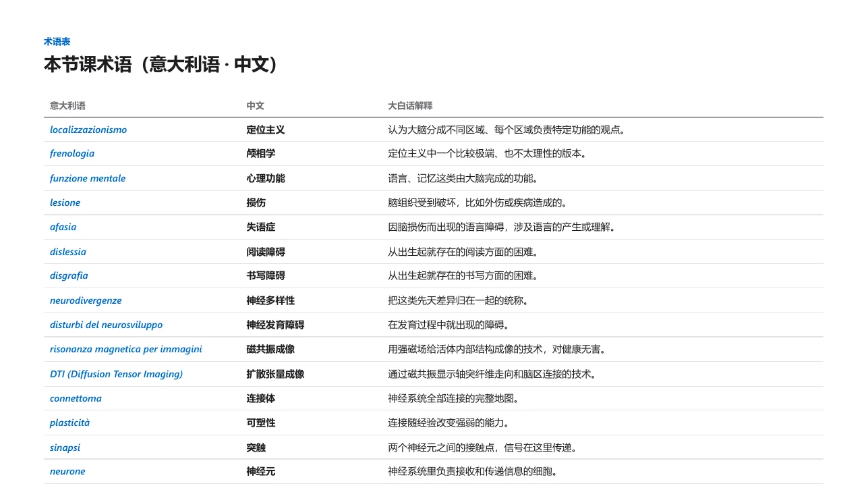Click the term 'connettoma'

coord(76,398)
